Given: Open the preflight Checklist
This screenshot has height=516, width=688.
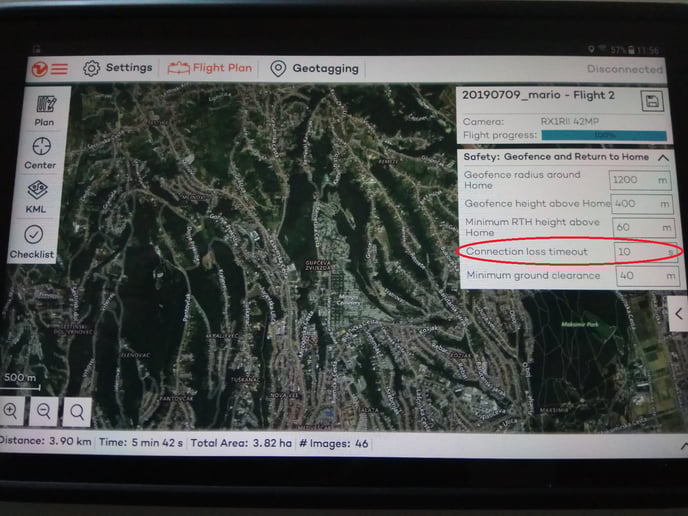Looking at the screenshot, I should (x=32, y=242).
